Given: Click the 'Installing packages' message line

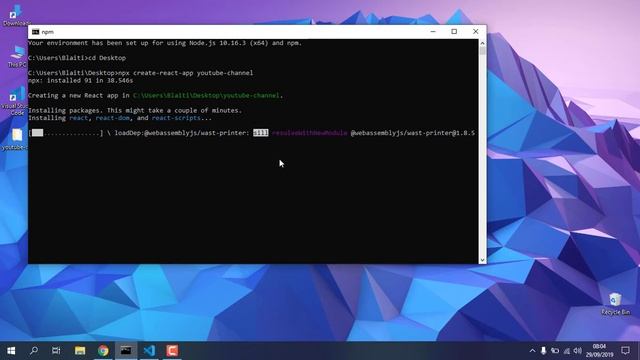Looking at the screenshot, I should click(135, 110).
